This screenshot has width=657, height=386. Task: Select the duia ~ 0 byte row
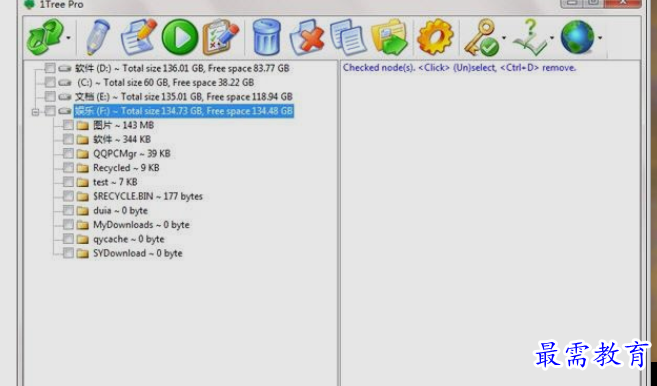point(120,210)
